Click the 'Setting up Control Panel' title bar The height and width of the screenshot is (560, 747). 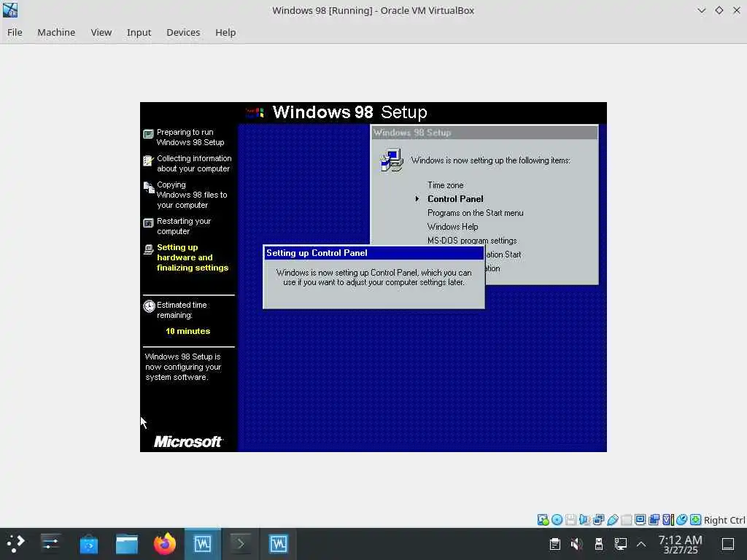pyautogui.click(x=373, y=253)
